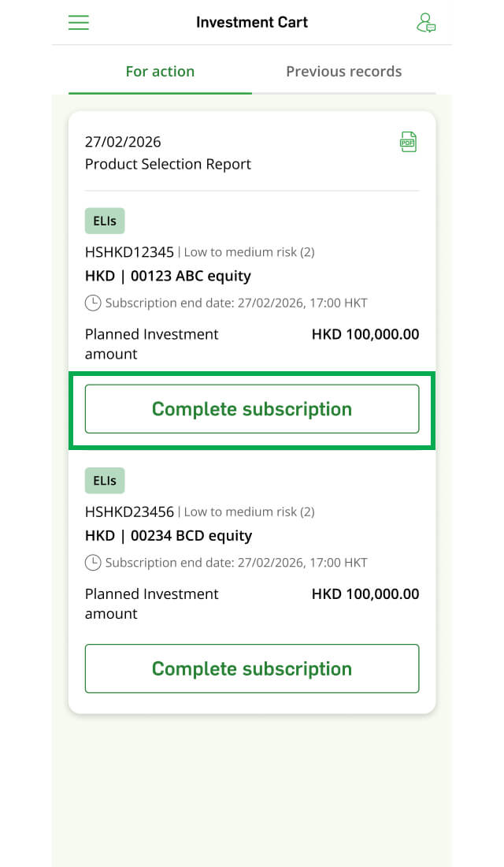Open the Product Selection Report text
The width and height of the screenshot is (504, 867).
point(168,164)
